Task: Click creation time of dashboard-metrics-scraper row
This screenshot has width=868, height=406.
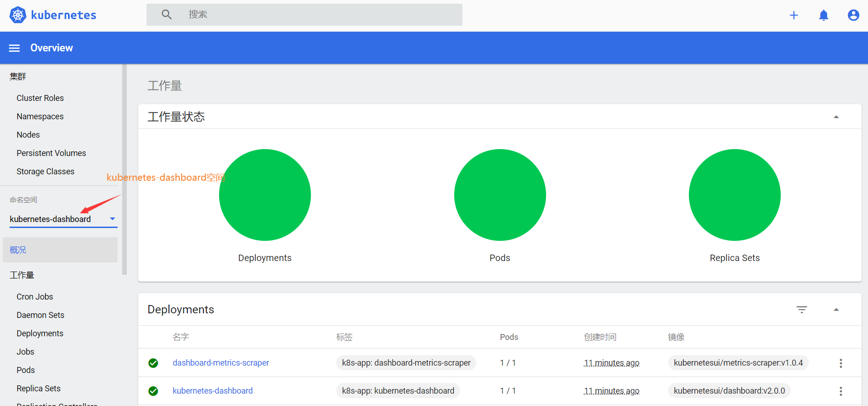Action: 612,363
